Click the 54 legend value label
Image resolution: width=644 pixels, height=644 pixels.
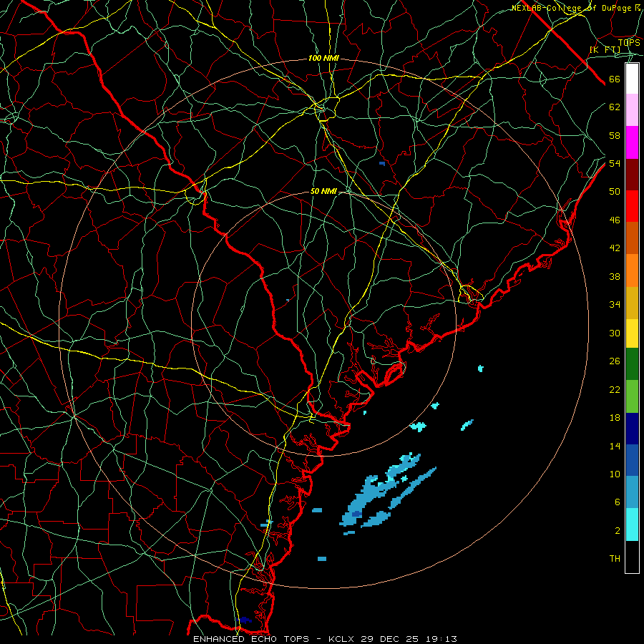615,163
